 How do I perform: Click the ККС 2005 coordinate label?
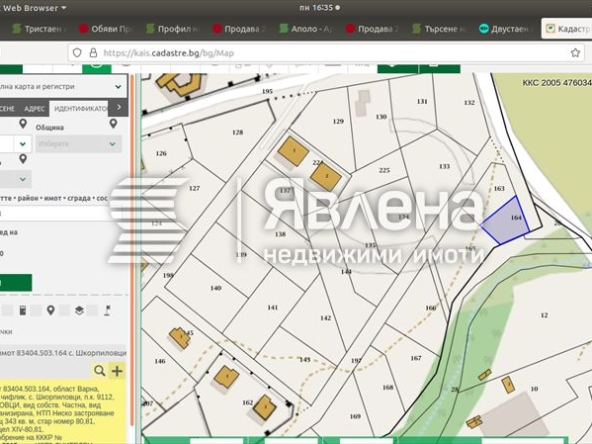tap(557, 82)
